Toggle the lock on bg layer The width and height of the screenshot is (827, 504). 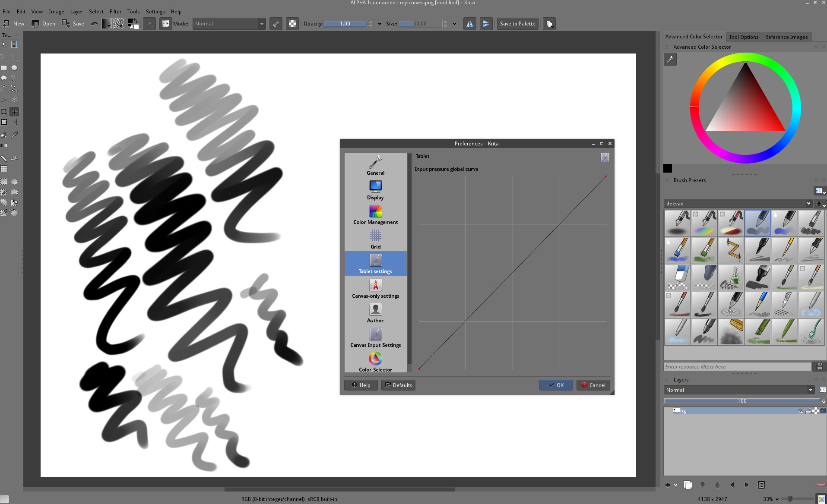click(808, 411)
